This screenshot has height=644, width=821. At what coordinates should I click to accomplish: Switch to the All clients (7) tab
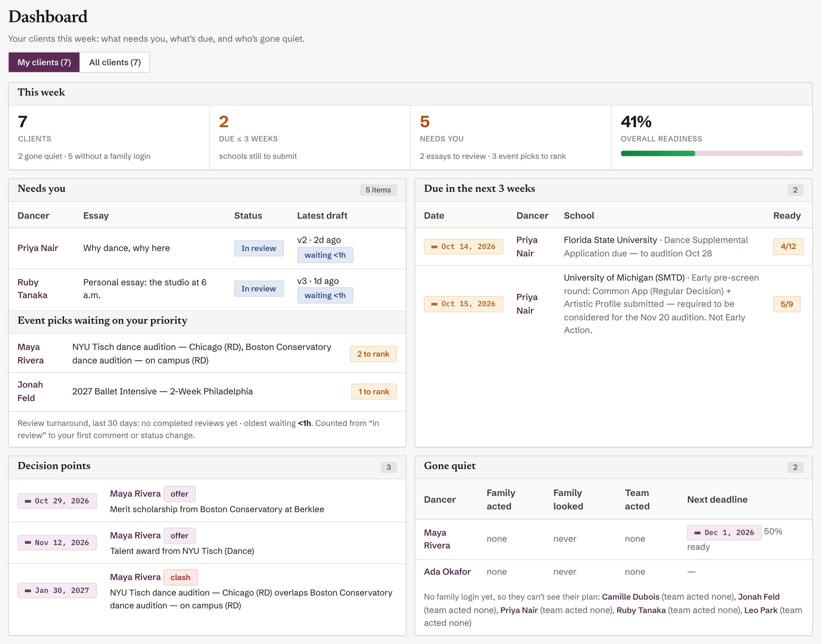(x=115, y=62)
